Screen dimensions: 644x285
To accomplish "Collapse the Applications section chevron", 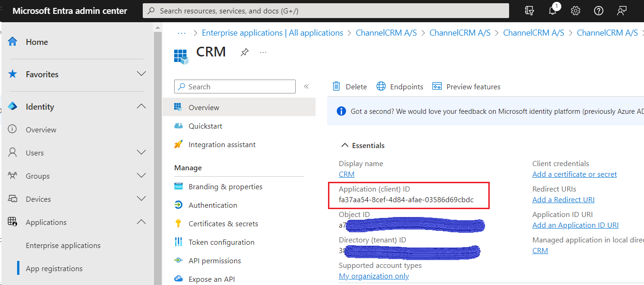I will pyautogui.click(x=142, y=222).
